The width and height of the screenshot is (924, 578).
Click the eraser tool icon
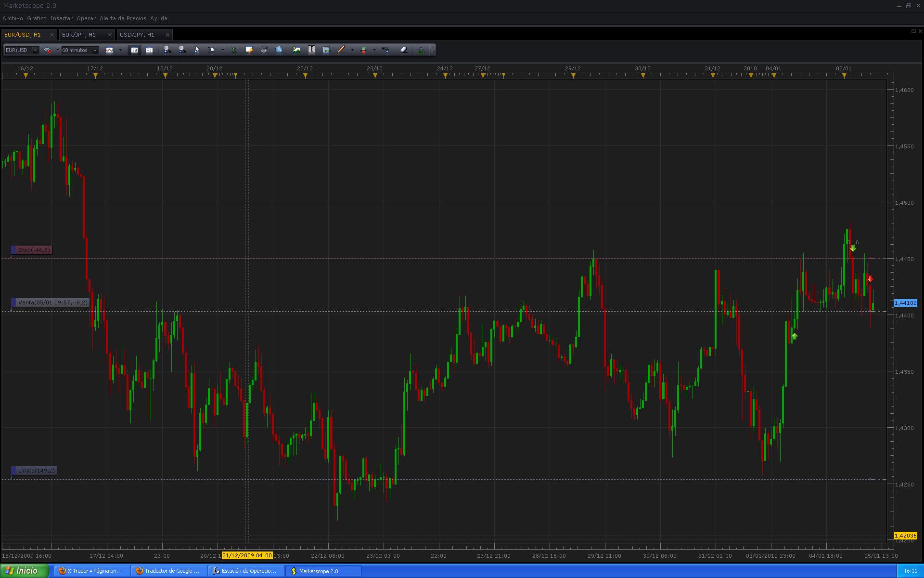[x=404, y=50]
